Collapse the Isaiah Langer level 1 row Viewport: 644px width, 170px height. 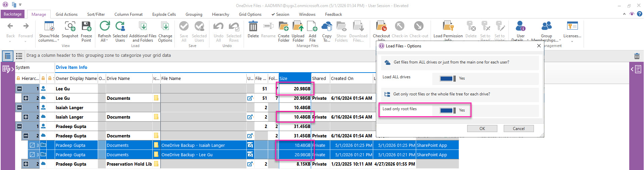point(19,108)
